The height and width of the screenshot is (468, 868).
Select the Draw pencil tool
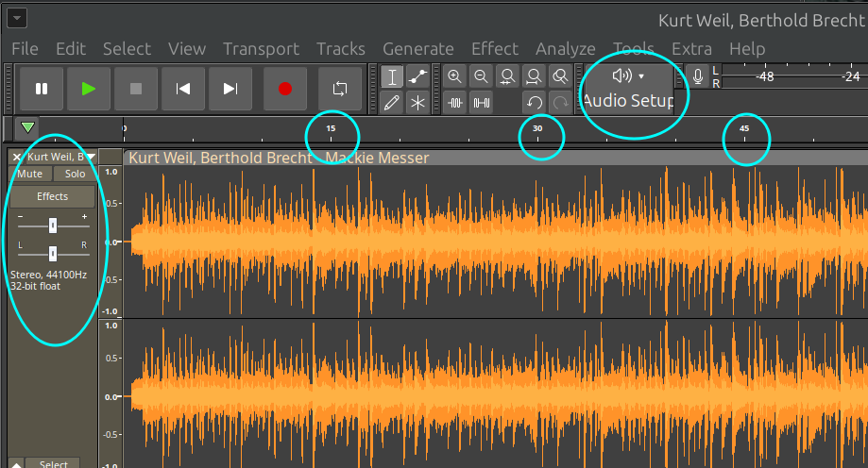coord(392,103)
